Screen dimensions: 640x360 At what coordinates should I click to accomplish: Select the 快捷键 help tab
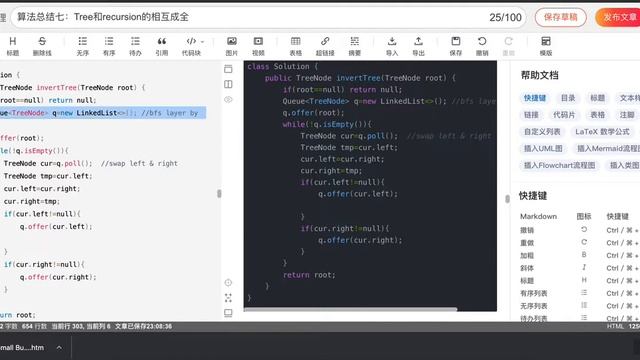tap(535, 98)
